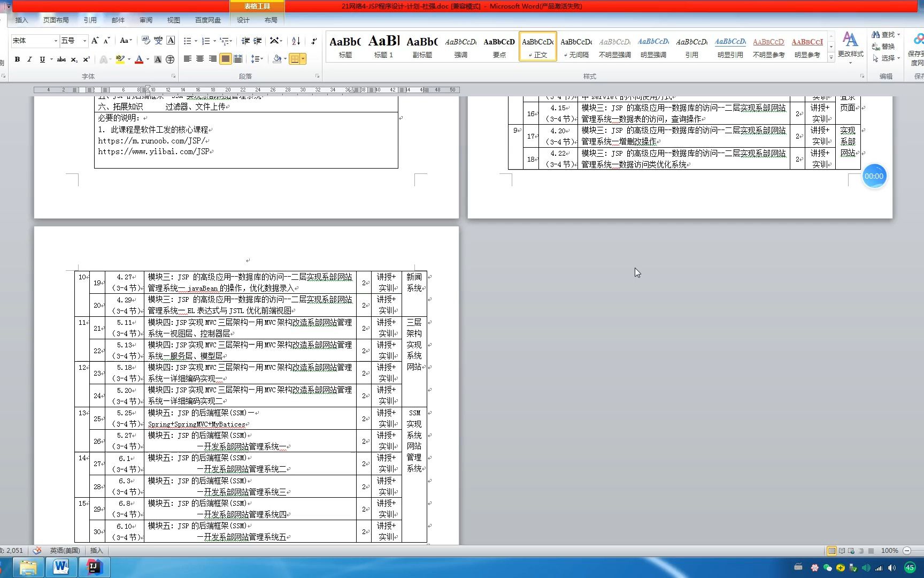This screenshot has height=578, width=924.
Task: Switch to Full Screen Reading view
Action: pos(842,551)
